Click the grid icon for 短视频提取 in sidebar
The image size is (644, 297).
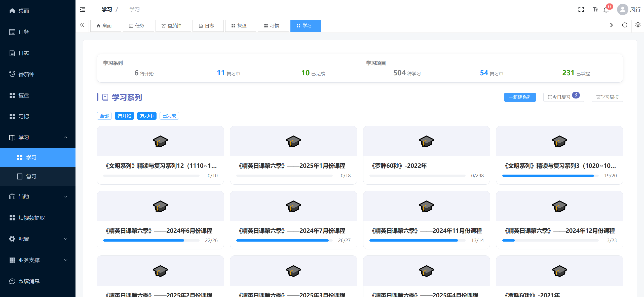click(12, 218)
